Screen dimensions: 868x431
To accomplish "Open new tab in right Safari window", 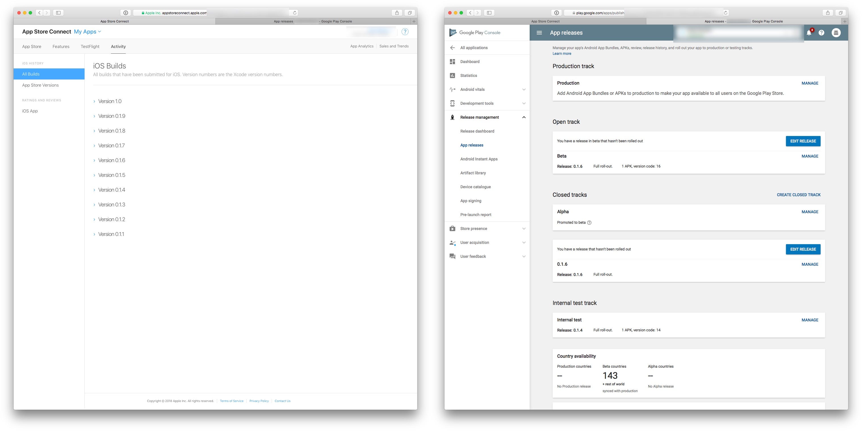I will pyautogui.click(x=845, y=21).
